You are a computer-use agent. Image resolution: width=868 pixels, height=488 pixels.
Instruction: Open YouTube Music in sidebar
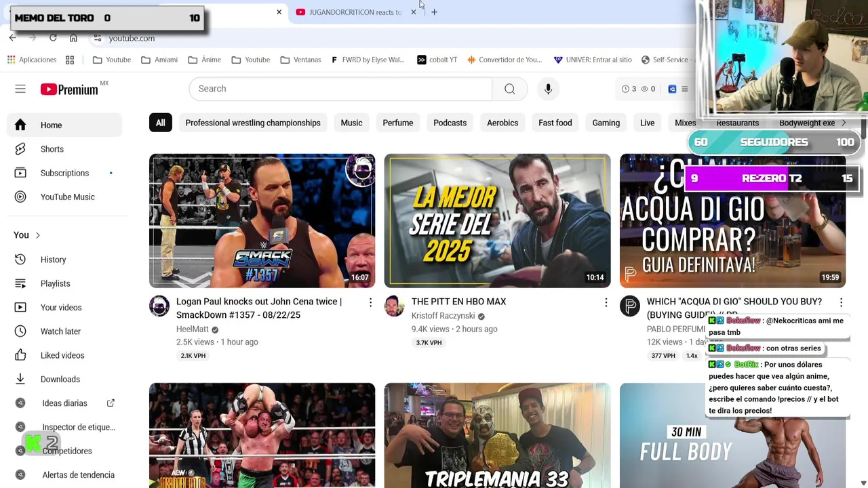pyautogui.click(x=64, y=197)
